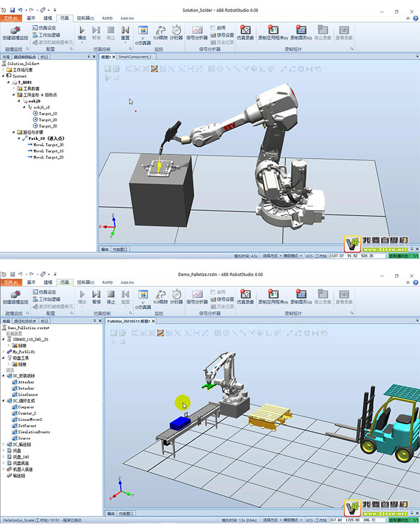Switch to RAPID tab in the Demo_Palletize window
This screenshot has height=529, width=420.
pyautogui.click(x=107, y=282)
